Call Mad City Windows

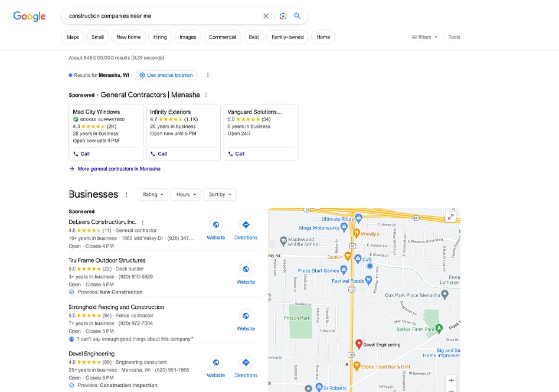pyautogui.click(x=81, y=153)
